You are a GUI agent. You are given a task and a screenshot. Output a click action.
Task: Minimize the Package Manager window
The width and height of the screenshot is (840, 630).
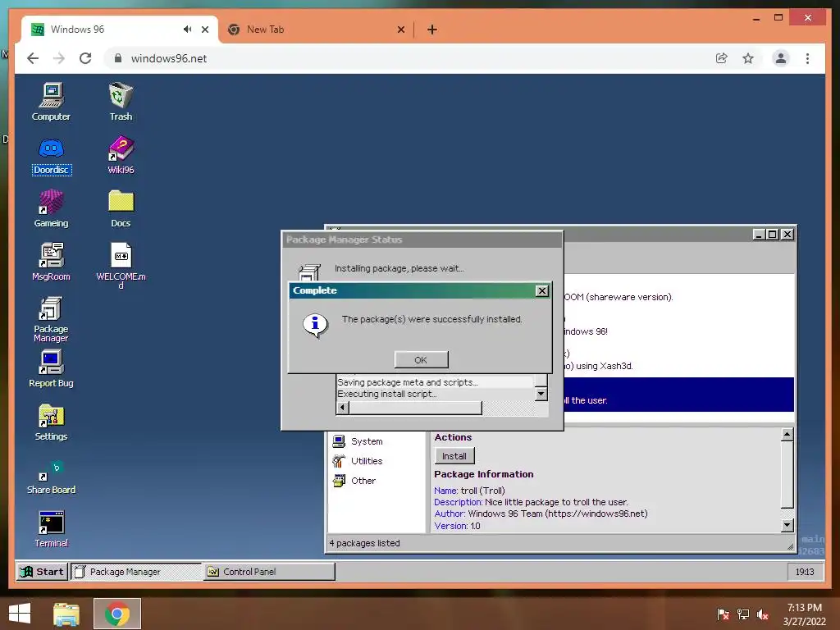tap(759, 235)
